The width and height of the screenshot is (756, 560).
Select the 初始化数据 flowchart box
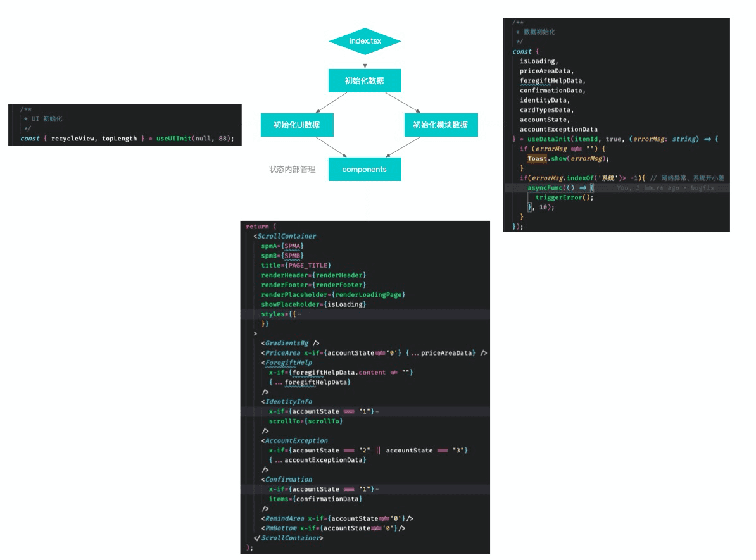click(364, 80)
